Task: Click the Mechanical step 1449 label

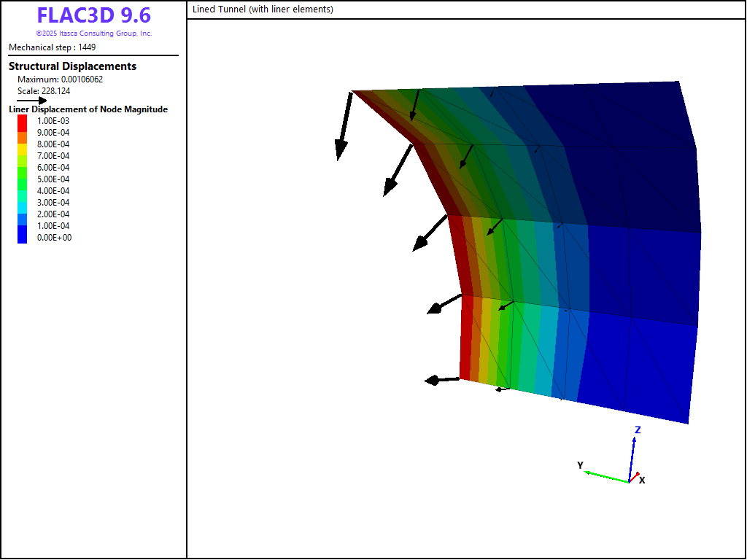Action: point(52,47)
